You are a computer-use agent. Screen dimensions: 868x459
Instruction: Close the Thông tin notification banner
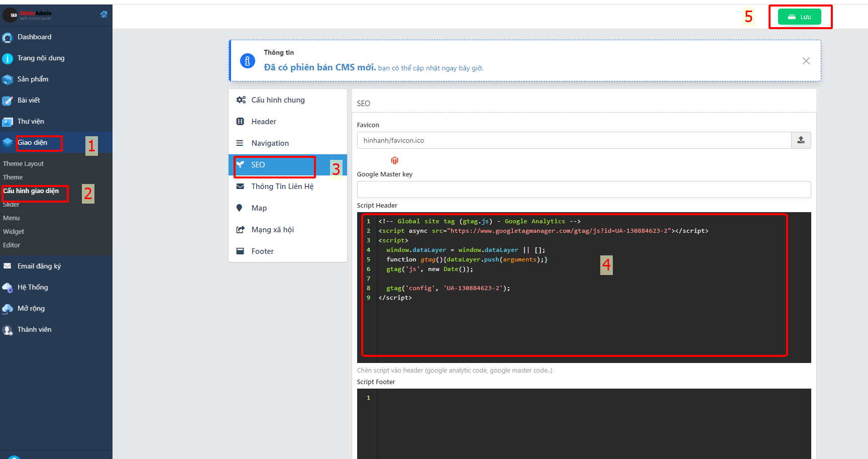806,61
